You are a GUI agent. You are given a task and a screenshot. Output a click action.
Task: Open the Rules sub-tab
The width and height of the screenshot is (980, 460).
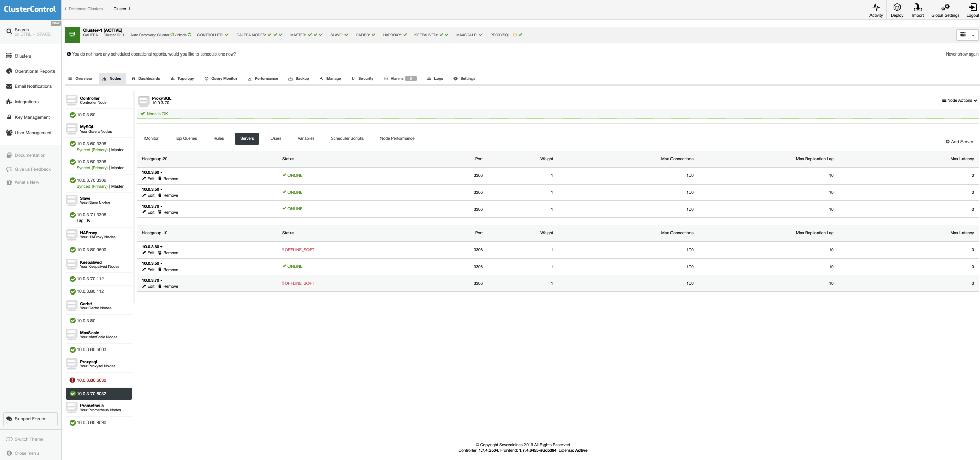coord(219,138)
